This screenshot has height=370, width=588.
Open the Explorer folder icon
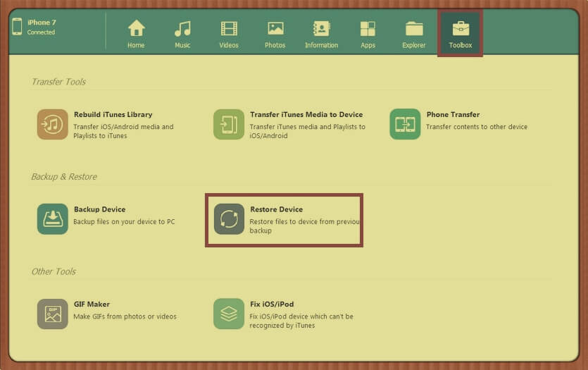[x=414, y=28]
